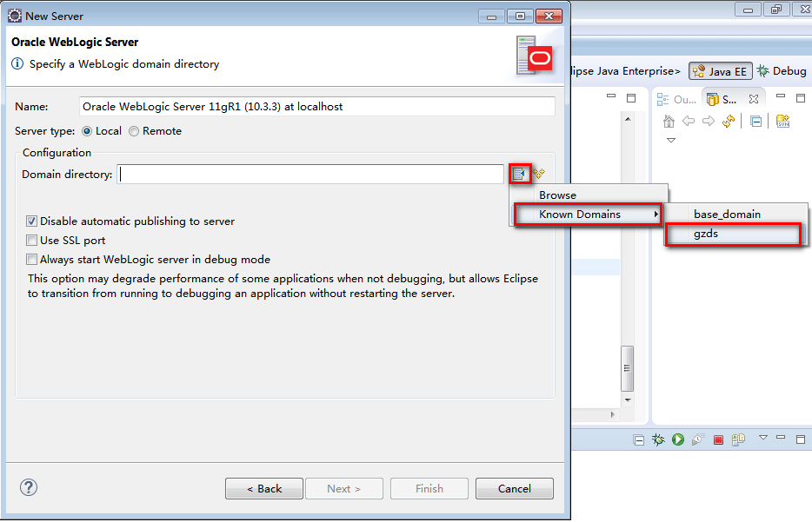Enable Always start WebLogic server in debug mode
812x522 pixels.
(x=31, y=260)
